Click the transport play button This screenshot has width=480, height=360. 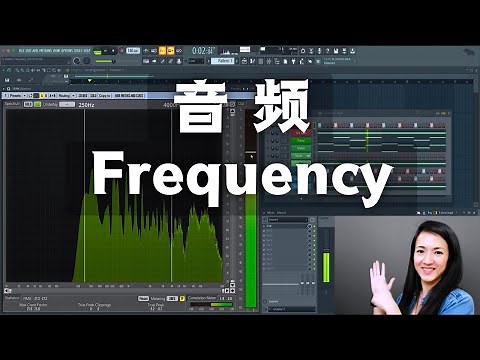(106, 51)
